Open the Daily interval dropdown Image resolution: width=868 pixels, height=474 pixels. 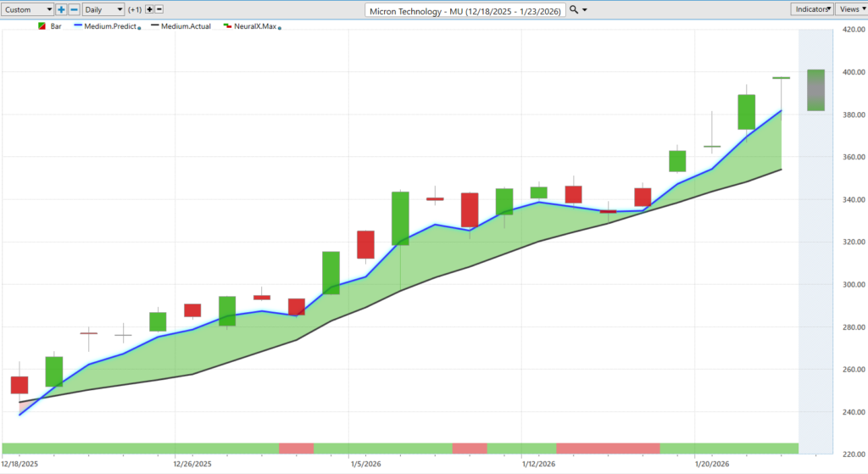point(103,9)
